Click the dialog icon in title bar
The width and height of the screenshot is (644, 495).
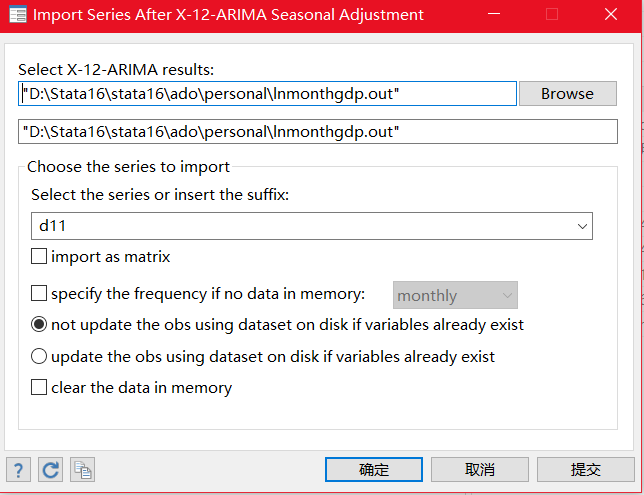pyautogui.click(x=17, y=15)
